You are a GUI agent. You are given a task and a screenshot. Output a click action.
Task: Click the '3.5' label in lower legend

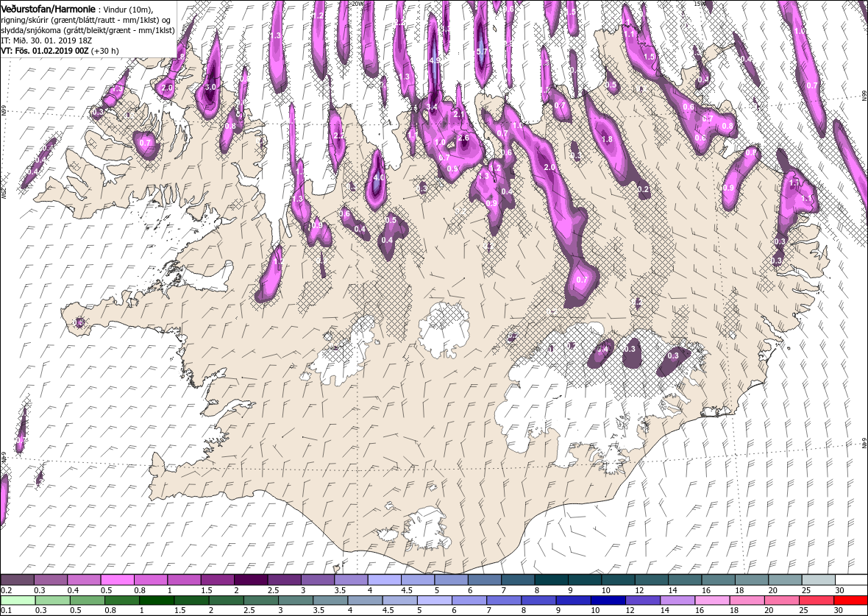click(x=319, y=610)
